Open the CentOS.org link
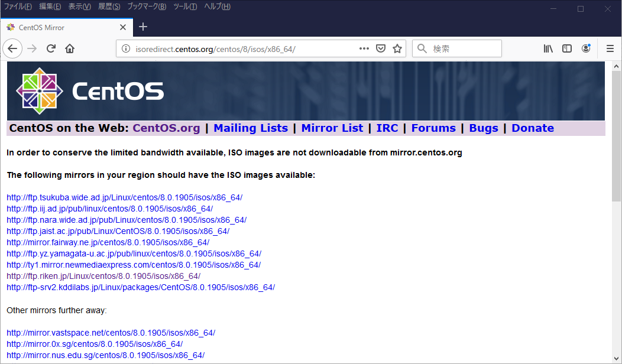Image resolution: width=622 pixels, height=364 pixels. [x=166, y=128]
